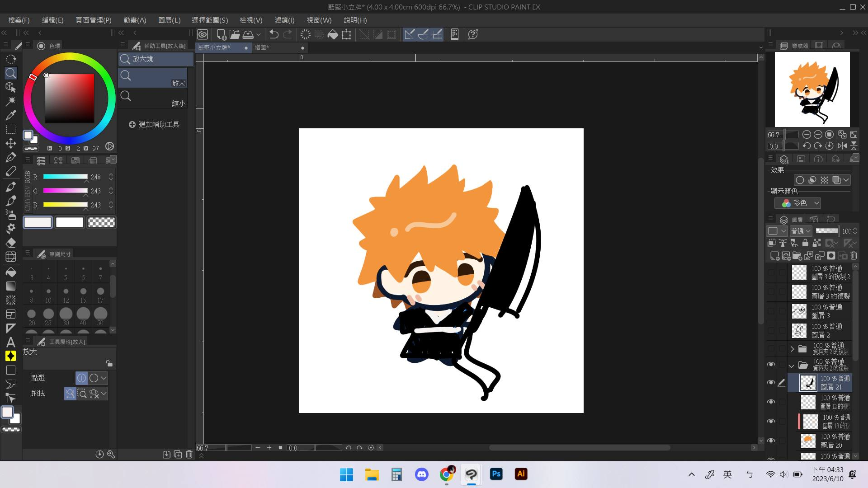Select the 放大鏡 sub tool group

coord(156,59)
